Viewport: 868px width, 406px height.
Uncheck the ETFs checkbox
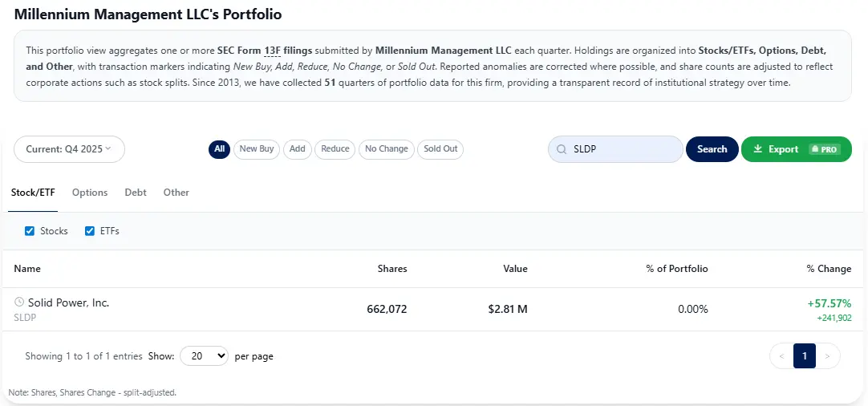coord(90,231)
